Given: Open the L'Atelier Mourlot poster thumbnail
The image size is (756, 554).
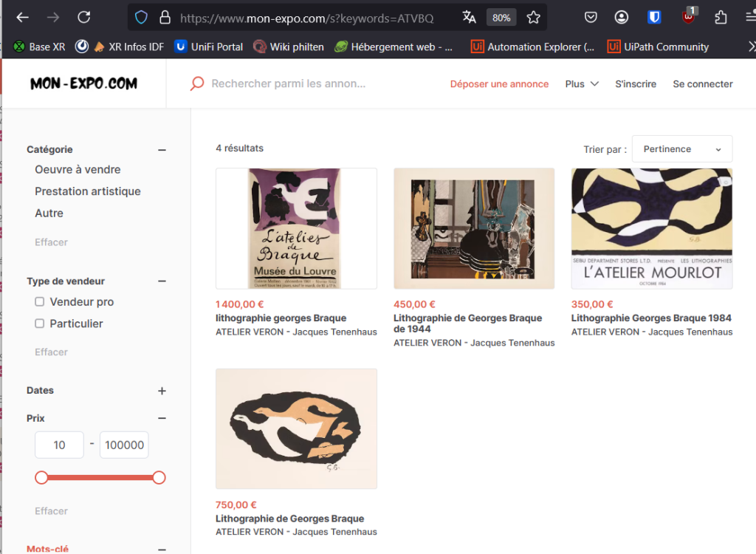Looking at the screenshot, I should (652, 229).
